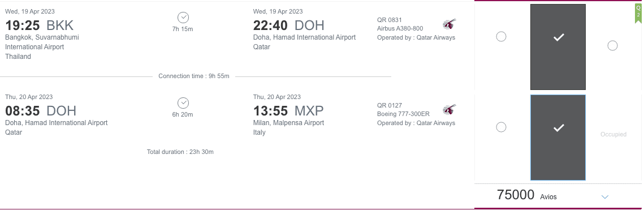Click the clock icon above 7h 15m duration

(x=183, y=17)
